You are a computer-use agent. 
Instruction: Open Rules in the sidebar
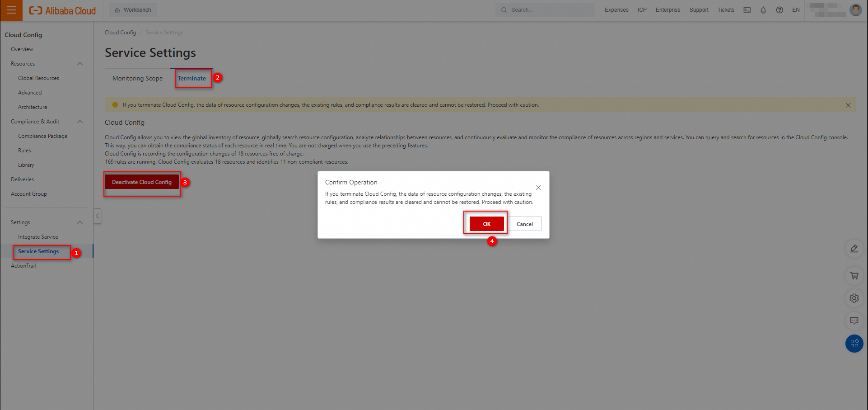tap(24, 151)
